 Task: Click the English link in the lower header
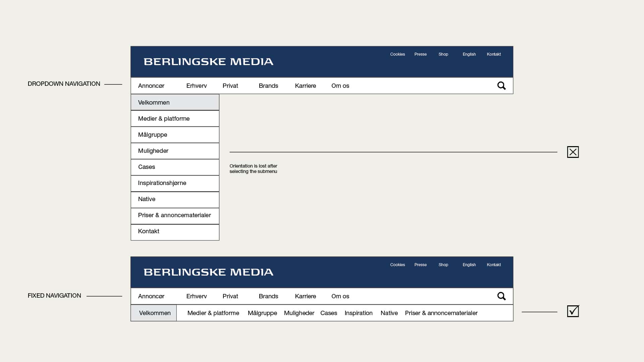pos(469,265)
